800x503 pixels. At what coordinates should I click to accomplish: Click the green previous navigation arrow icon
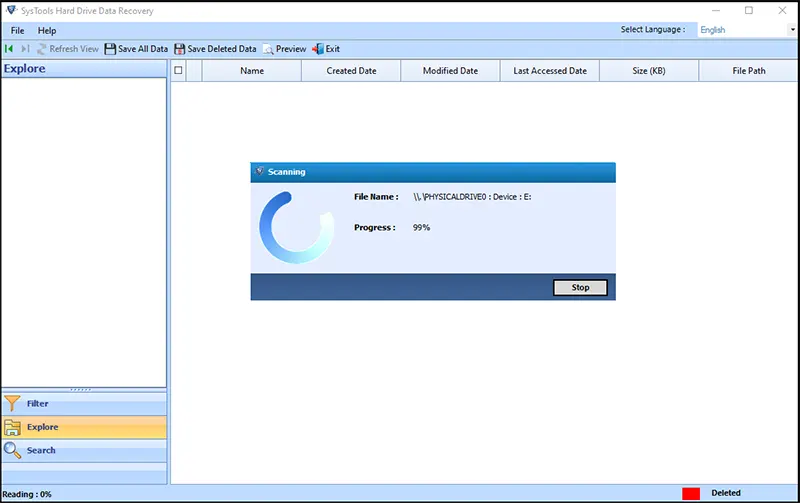click(x=9, y=48)
